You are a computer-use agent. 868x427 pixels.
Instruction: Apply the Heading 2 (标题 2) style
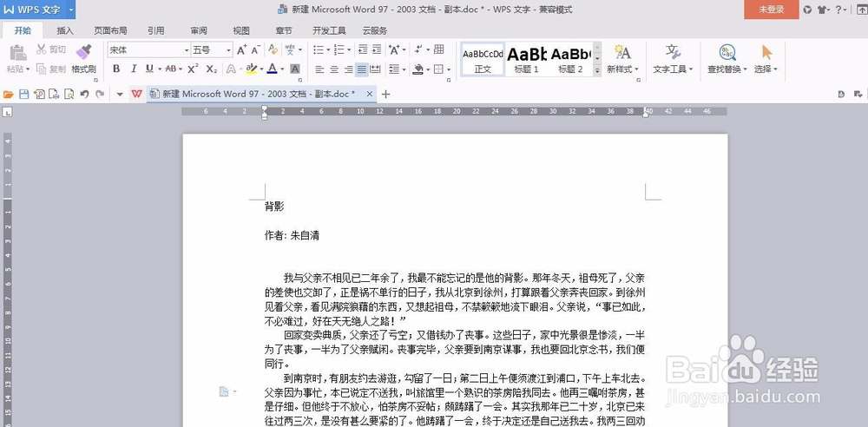coord(570,59)
